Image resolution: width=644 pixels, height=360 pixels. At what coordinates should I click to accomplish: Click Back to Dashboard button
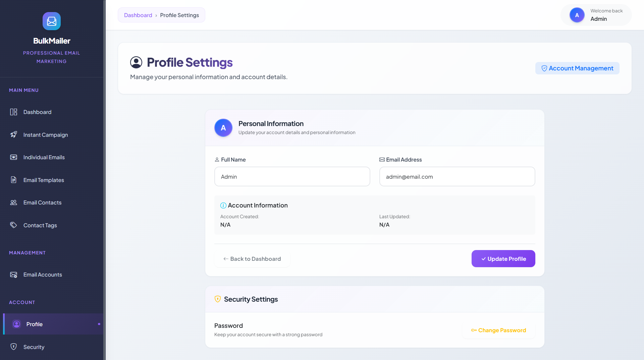252,259
